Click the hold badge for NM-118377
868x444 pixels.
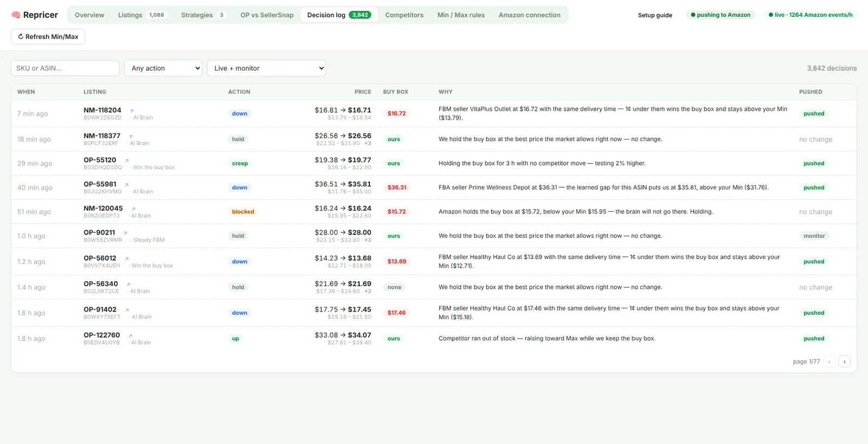click(x=238, y=139)
